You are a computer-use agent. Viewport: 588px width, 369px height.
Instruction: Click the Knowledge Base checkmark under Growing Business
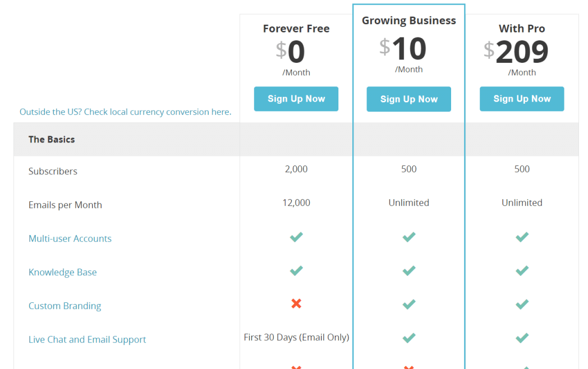tap(408, 270)
